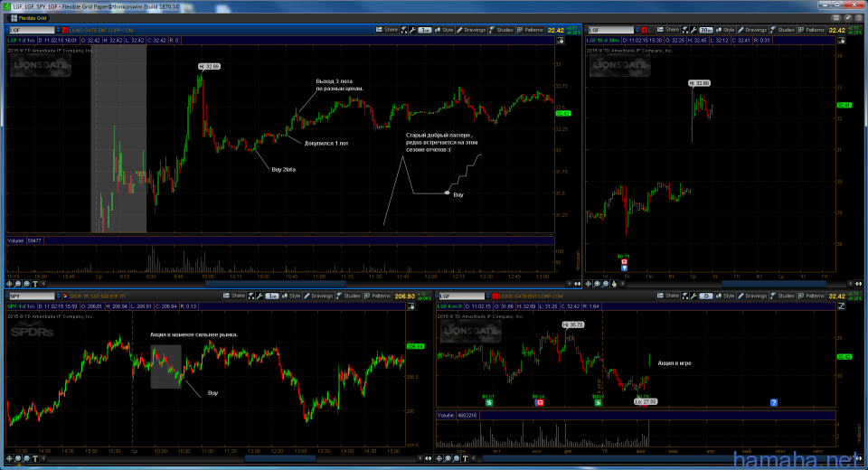Click red alert icon beside Lions Gate name, top-left
The height and width of the screenshot is (470, 868).
65,30
